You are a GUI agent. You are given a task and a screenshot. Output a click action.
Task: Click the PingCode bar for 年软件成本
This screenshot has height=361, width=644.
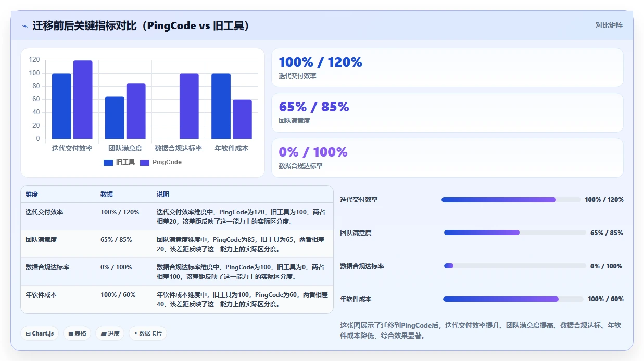[242, 119]
